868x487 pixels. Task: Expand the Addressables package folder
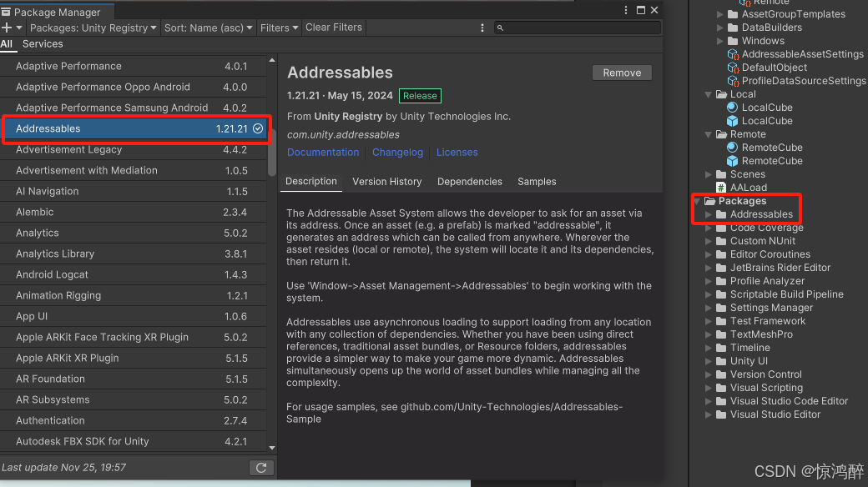pos(708,214)
